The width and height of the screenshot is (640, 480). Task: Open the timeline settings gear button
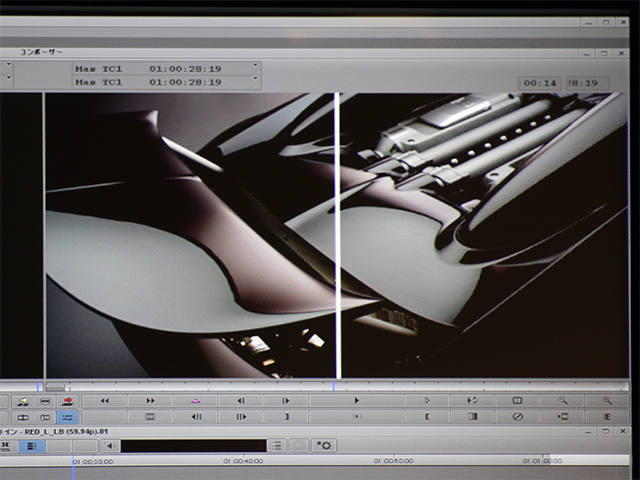(324, 445)
